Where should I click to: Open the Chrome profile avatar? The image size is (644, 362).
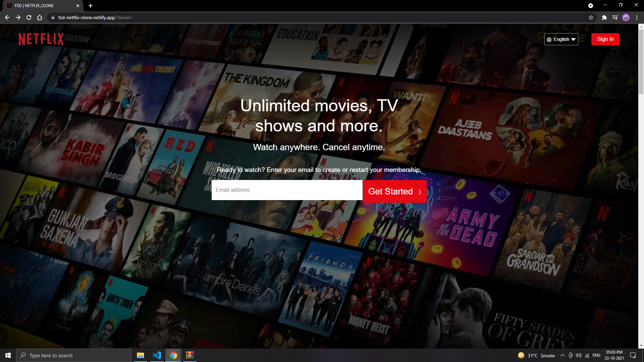point(626,17)
